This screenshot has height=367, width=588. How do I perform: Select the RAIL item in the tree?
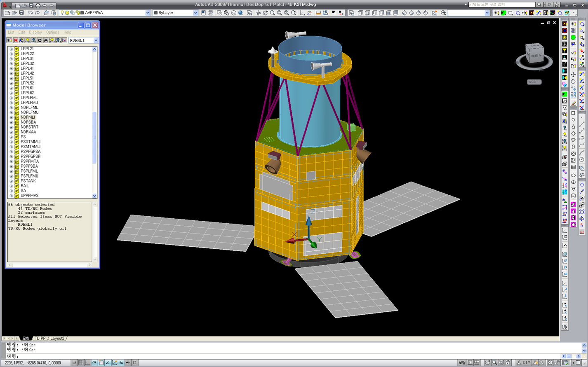[x=25, y=186]
